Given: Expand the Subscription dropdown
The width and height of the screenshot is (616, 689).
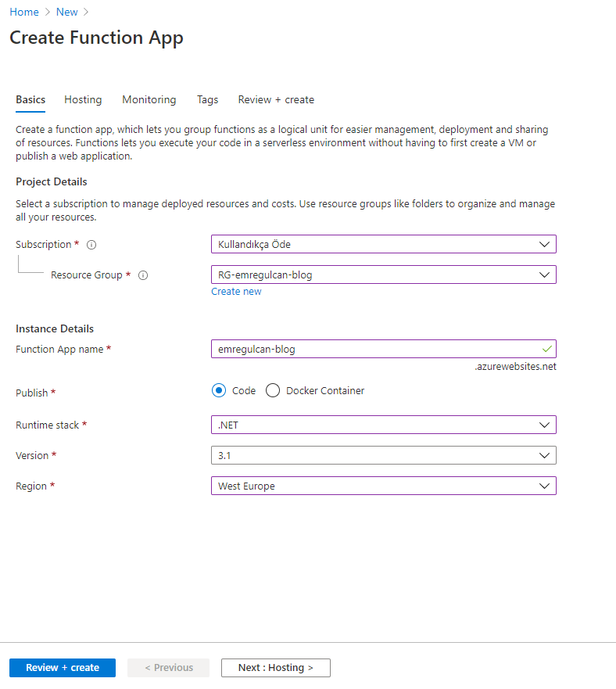Looking at the screenshot, I should (x=384, y=244).
